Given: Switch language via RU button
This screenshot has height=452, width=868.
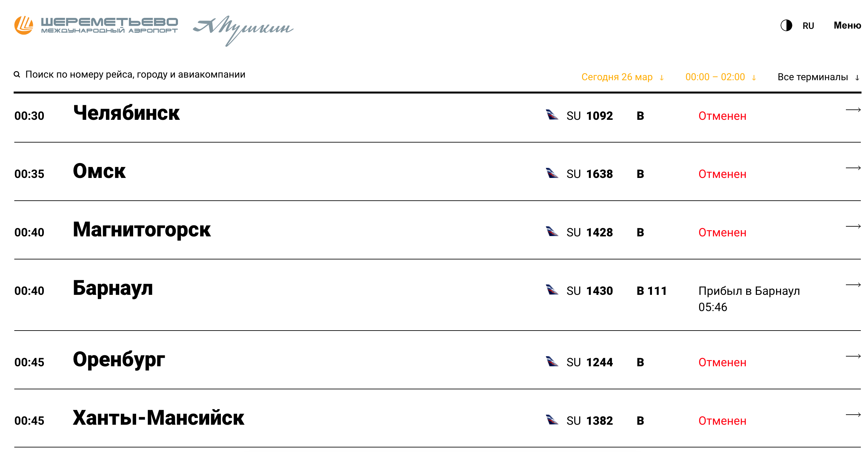Looking at the screenshot, I should pos(808,26).
